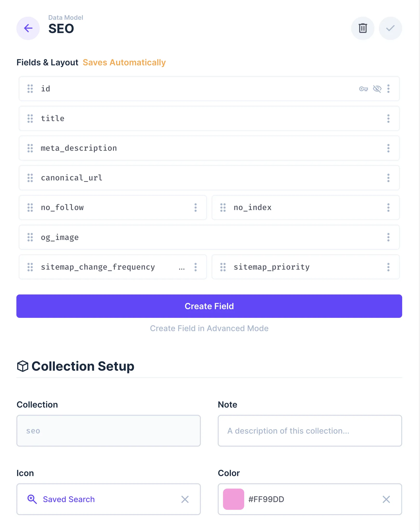Click the collection Note description input
This screenshot has height=532, width=420.
pyautogui.click(x=310, y=431)
